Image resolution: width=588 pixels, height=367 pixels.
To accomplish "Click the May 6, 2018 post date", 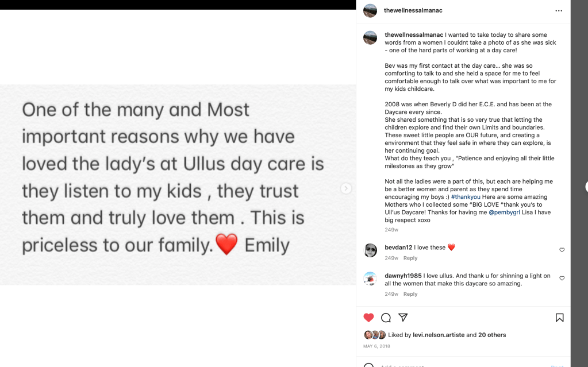I will tap(376, 346).
